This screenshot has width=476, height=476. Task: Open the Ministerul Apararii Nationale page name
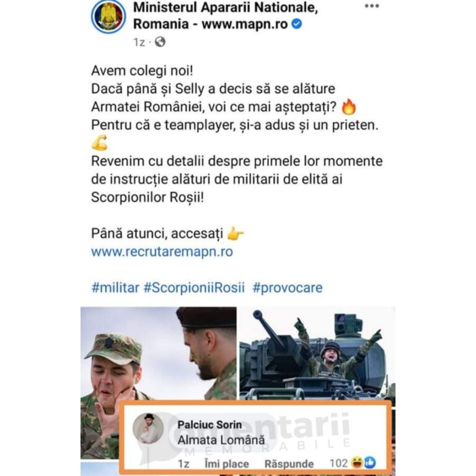226,15
